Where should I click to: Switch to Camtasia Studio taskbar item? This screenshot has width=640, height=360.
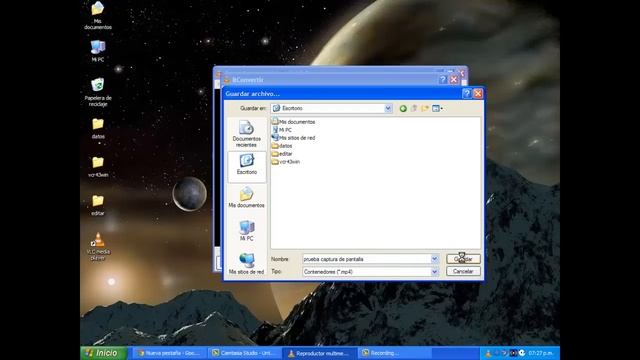coord(244,353)
